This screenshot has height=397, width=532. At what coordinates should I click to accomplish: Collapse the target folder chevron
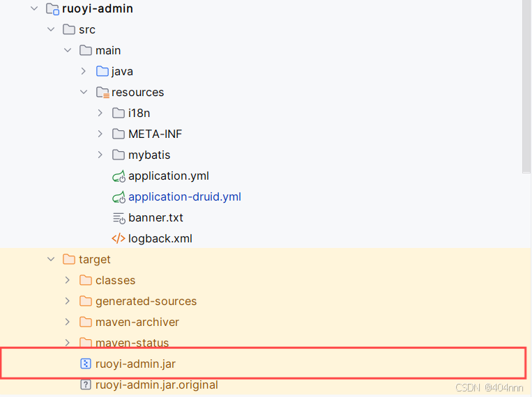pyautogui.click(x=51, y=259)
